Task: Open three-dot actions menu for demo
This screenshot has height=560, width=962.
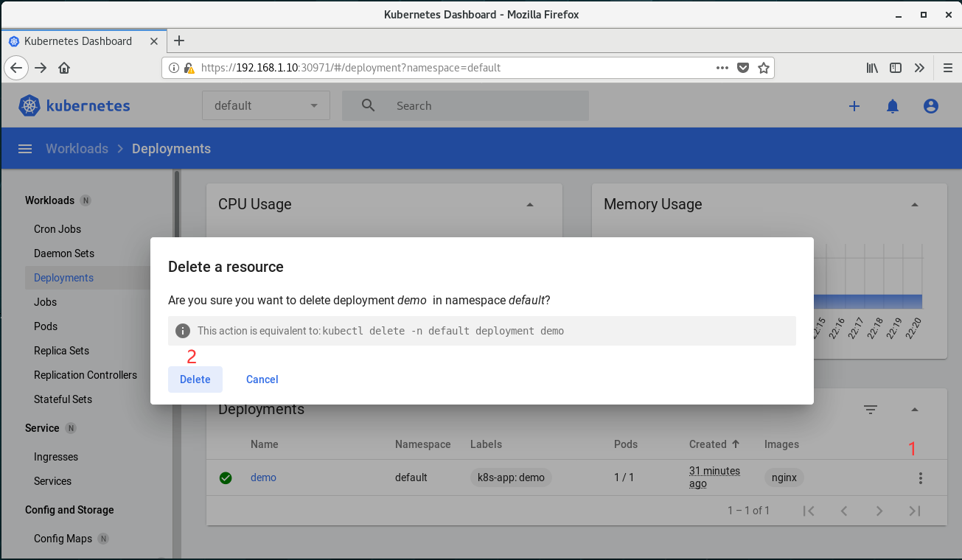Action: tap(920, 478)
